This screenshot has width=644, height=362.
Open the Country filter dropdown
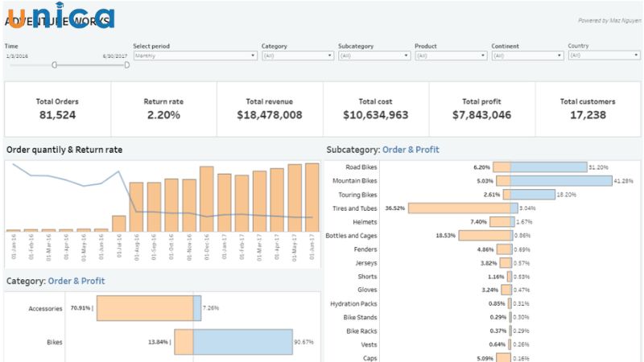pyautogui.click(x=603, y=56)
